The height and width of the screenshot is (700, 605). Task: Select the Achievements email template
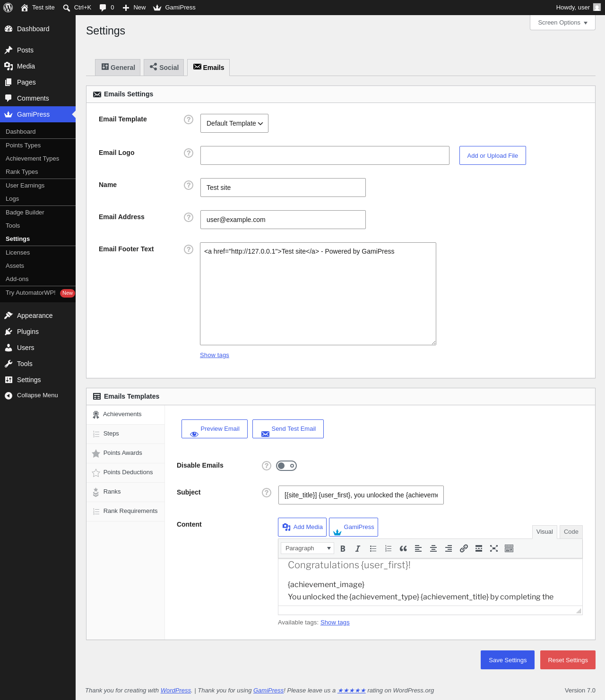tap(126, 414)
